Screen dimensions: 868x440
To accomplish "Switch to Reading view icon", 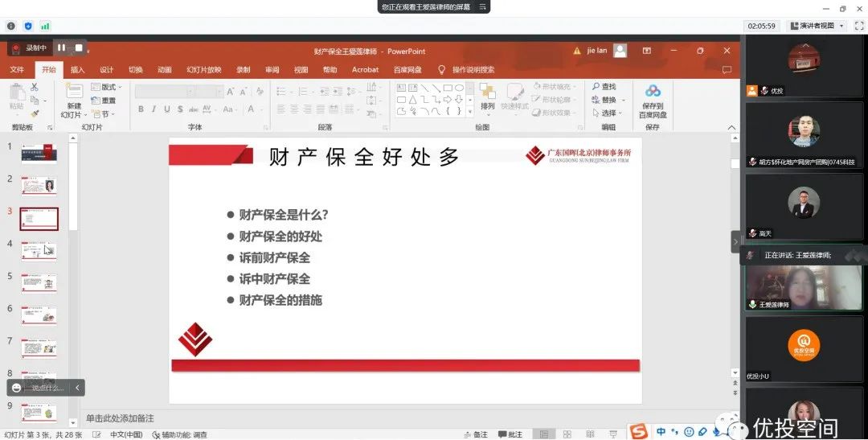I will tap(590, 434).
